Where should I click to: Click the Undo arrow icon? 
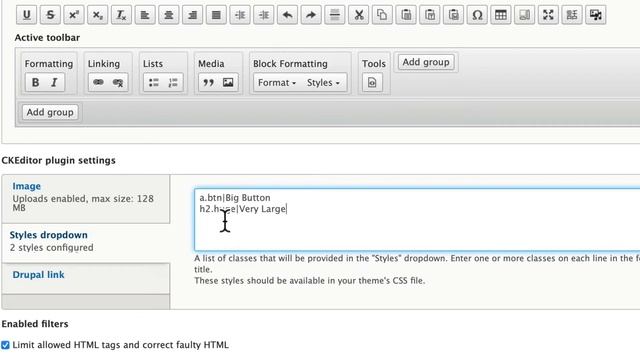(x=287, y=15)
